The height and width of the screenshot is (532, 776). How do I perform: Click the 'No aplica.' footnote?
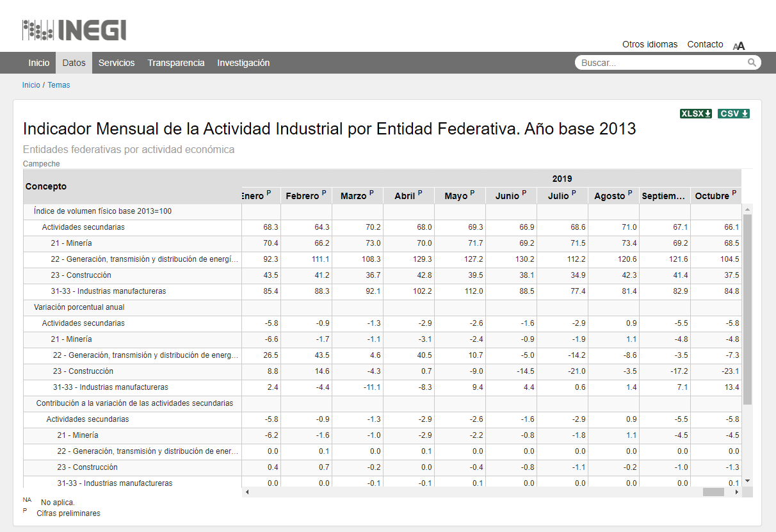coord(58,503)
